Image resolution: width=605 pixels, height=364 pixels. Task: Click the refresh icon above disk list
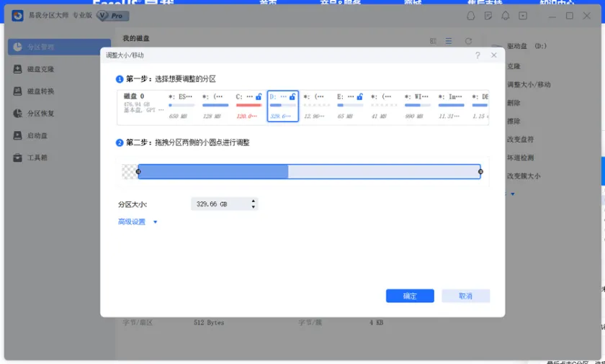(x=468, y=42)
